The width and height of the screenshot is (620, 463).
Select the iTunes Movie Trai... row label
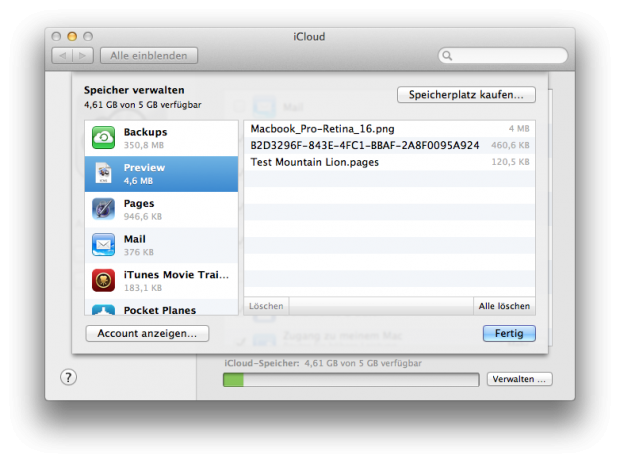[x=176, y=275]
